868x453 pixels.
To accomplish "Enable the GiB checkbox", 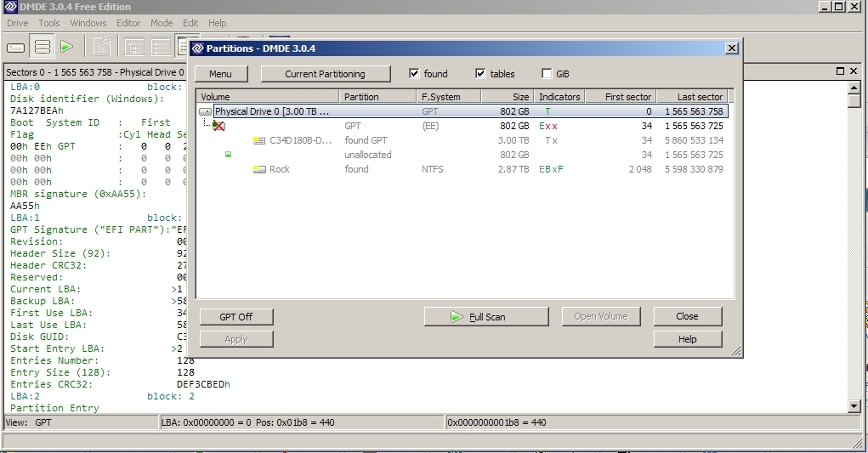I will tap(547, 74).
